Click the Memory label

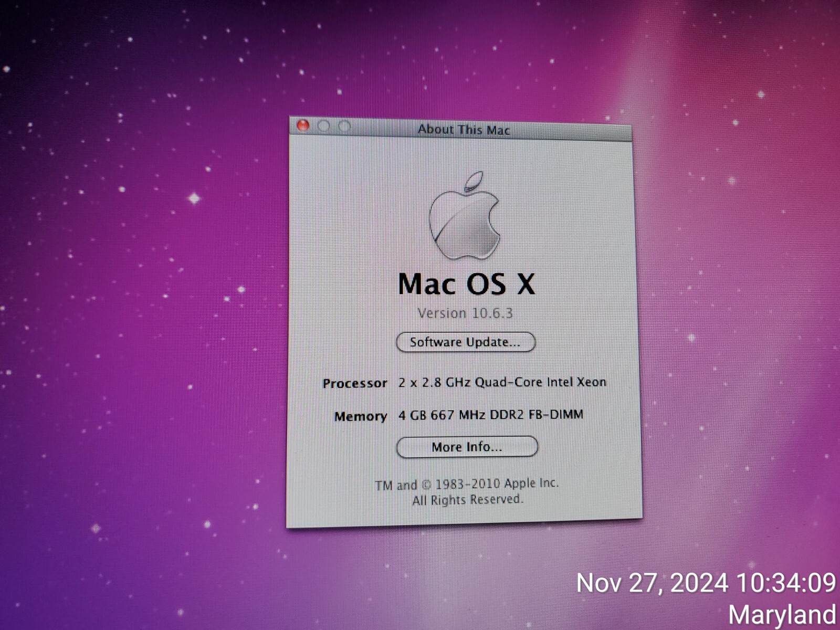tap(361, 416)
